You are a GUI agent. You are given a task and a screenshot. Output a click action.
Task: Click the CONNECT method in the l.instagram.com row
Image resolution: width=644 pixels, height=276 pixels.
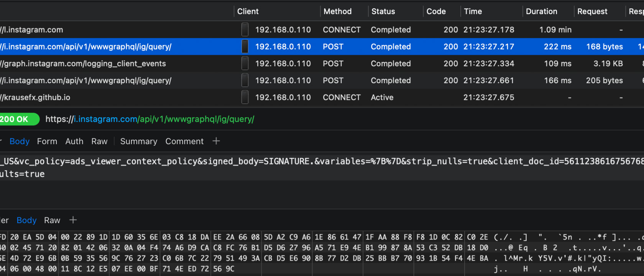point(342,30)
